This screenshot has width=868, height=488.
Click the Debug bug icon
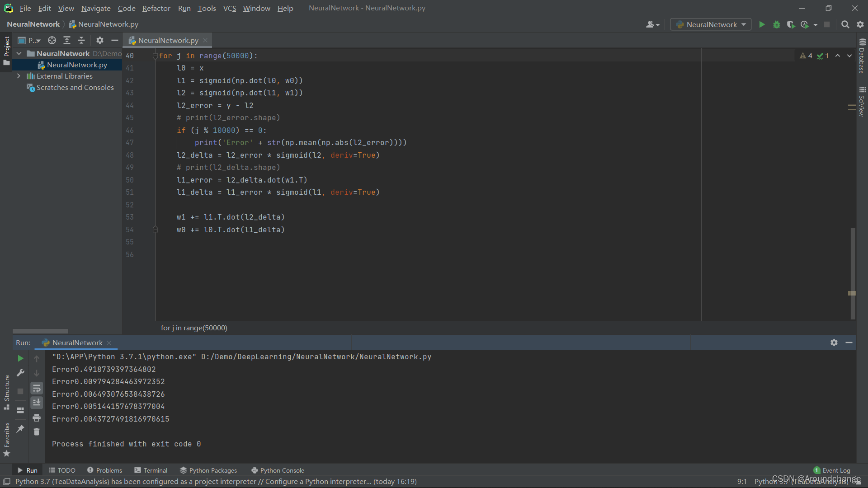pos(776,25)
